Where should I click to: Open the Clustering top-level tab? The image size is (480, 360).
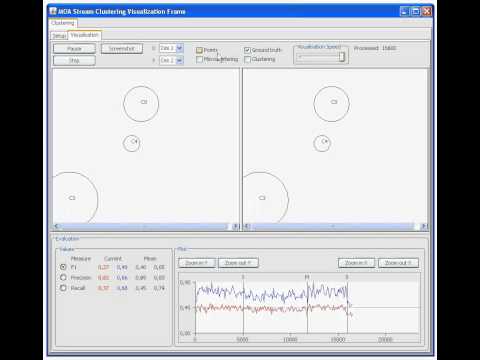[x=63, y=23]
